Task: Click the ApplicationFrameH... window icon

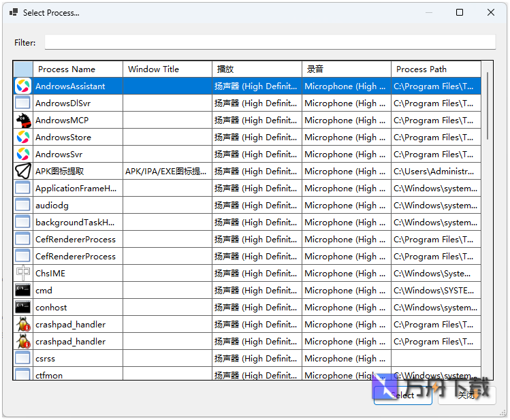Action: pyautogui.click(x=23, y=189)
